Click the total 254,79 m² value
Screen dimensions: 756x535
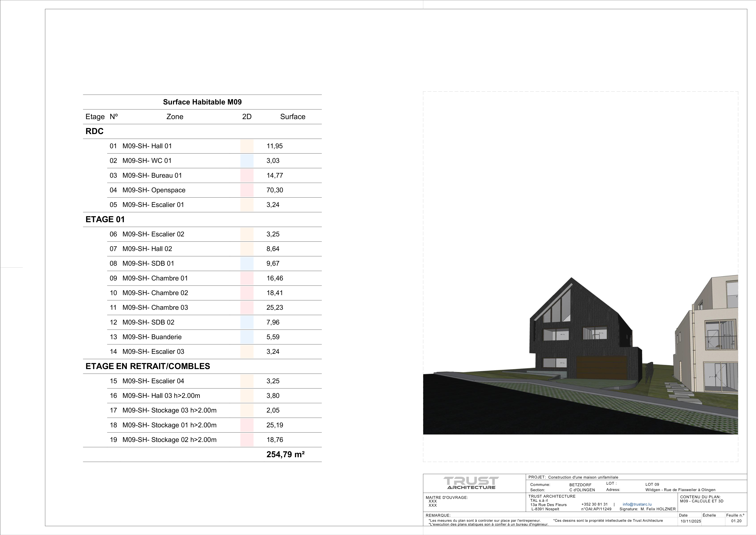click(285, 455)
